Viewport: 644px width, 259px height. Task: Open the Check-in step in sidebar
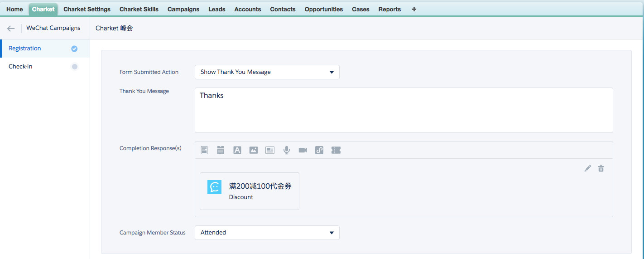point(20,67)
